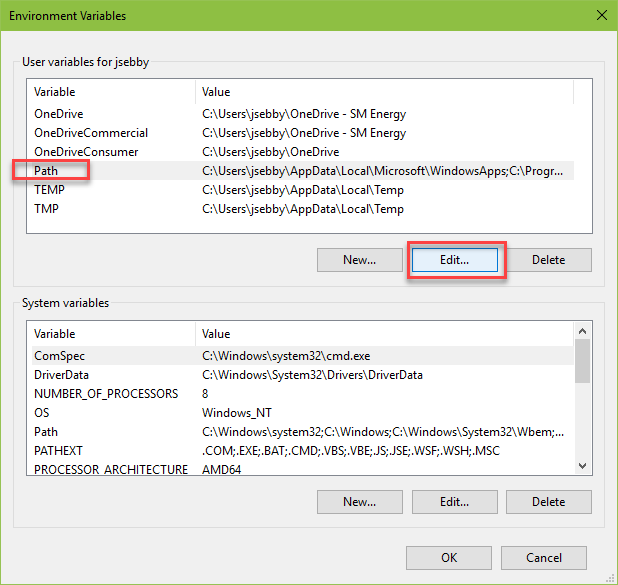
Task: Select the Path variable under system variables
Action: (303, 432)
